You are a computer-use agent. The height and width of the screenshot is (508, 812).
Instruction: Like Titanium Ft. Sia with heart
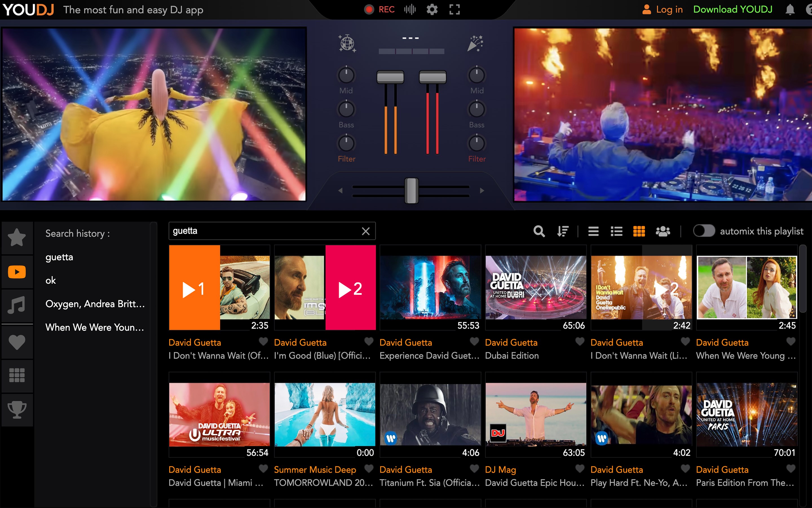pos(474,468)
